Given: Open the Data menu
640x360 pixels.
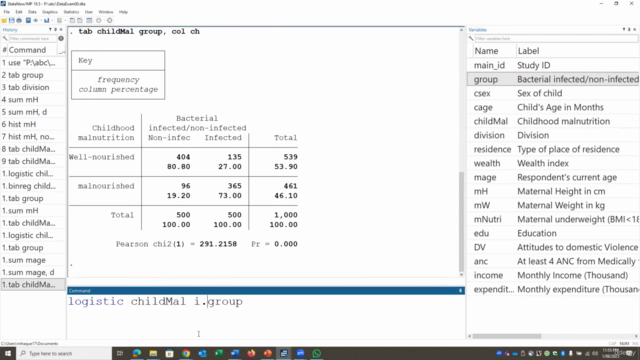Looking at the screenshot, I should tap(32, 12).
